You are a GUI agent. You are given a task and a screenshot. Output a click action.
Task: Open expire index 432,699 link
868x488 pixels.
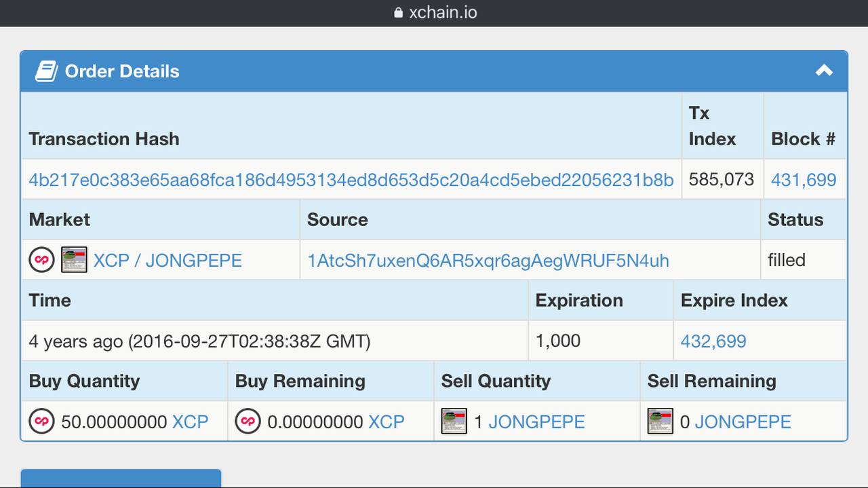713,341
